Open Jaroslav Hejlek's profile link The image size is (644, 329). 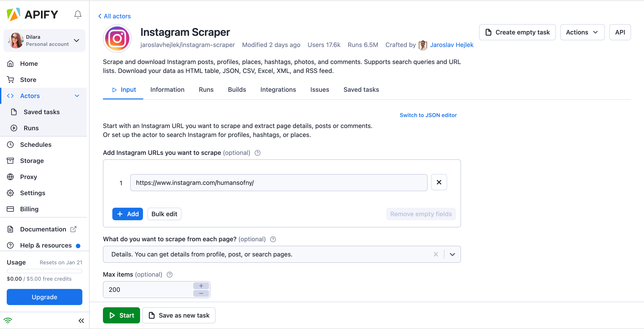pos(452,45)
